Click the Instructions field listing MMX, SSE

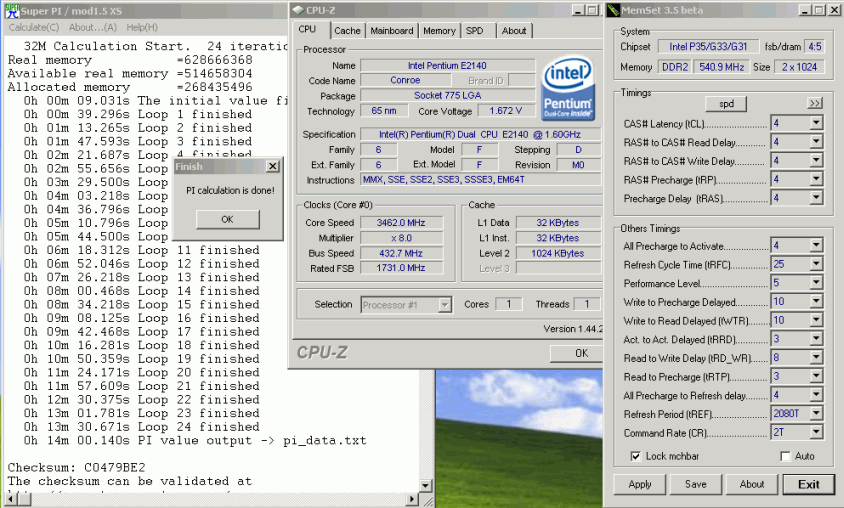pos(481,180)
